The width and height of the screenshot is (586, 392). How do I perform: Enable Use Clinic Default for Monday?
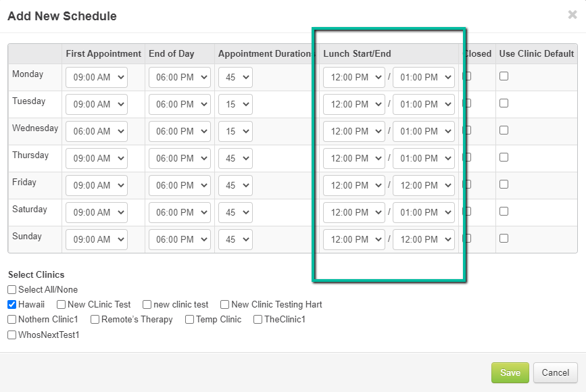504,76
